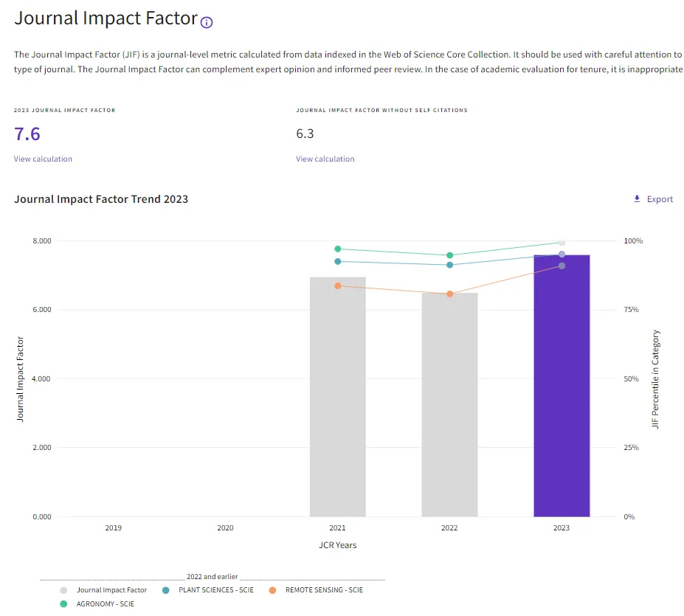Click the orange REMOTE SENSING legend dot

[272, 590]
